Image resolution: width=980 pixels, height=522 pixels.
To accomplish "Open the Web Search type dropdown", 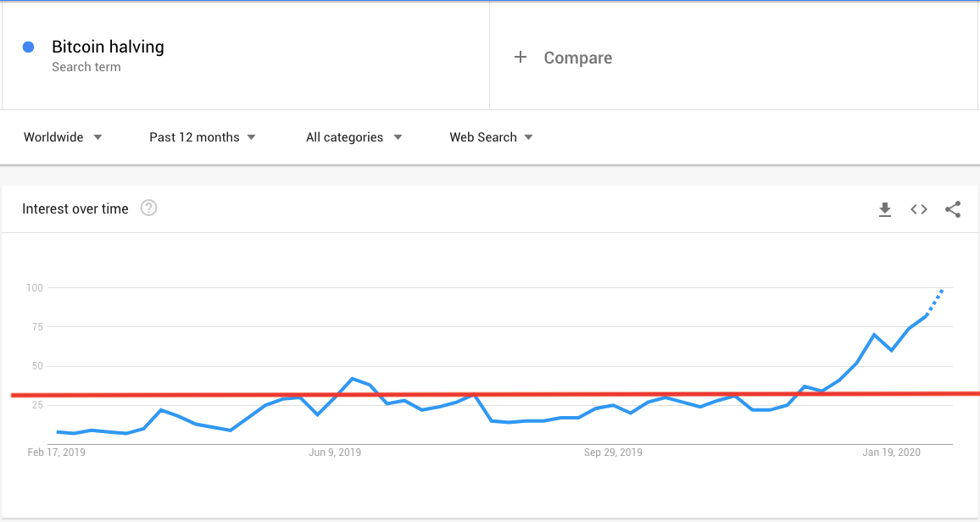I will tap(491, 137).
